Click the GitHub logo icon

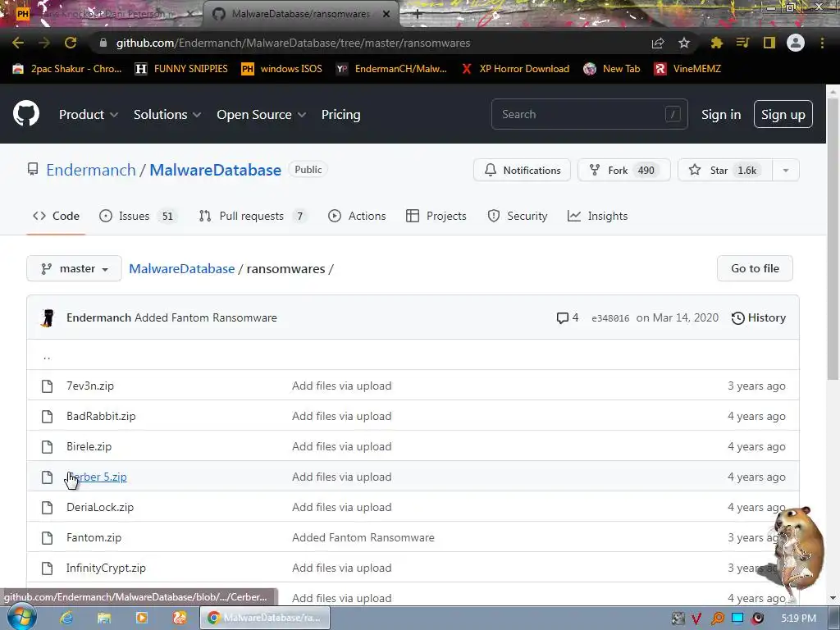pyautogui.click(x=26, y=113)
